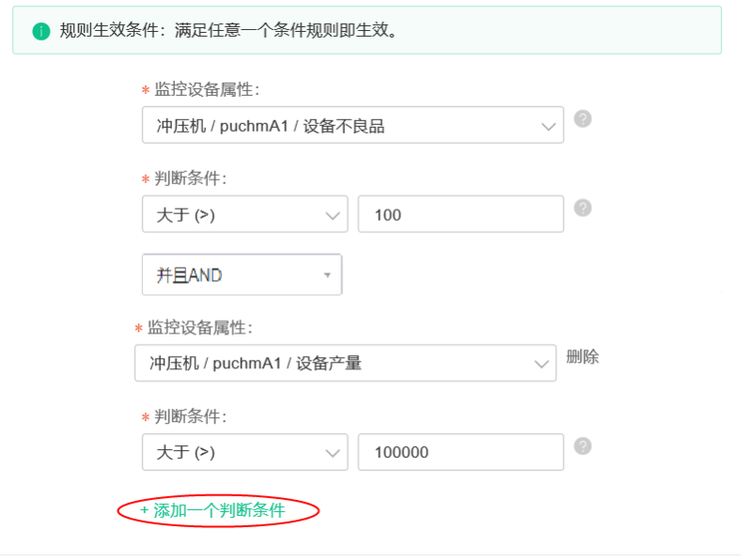Screen dimensions: 754x560
Task: Open the 大于 (>) dropdown beside 100
Action: [244, 214]
